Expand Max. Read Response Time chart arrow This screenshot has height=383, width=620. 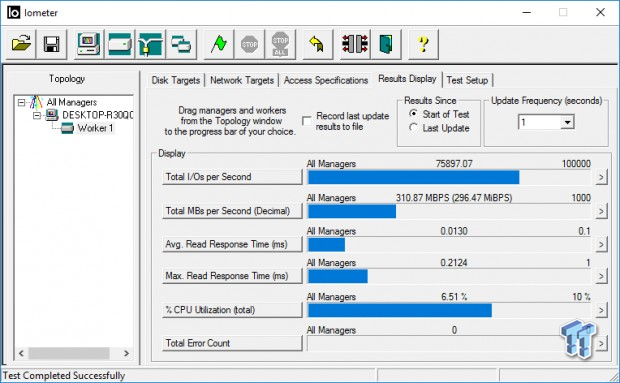[x=601, y=276]
